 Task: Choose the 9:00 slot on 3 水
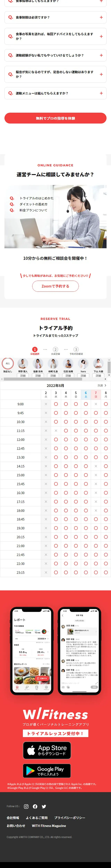(56, 404)
